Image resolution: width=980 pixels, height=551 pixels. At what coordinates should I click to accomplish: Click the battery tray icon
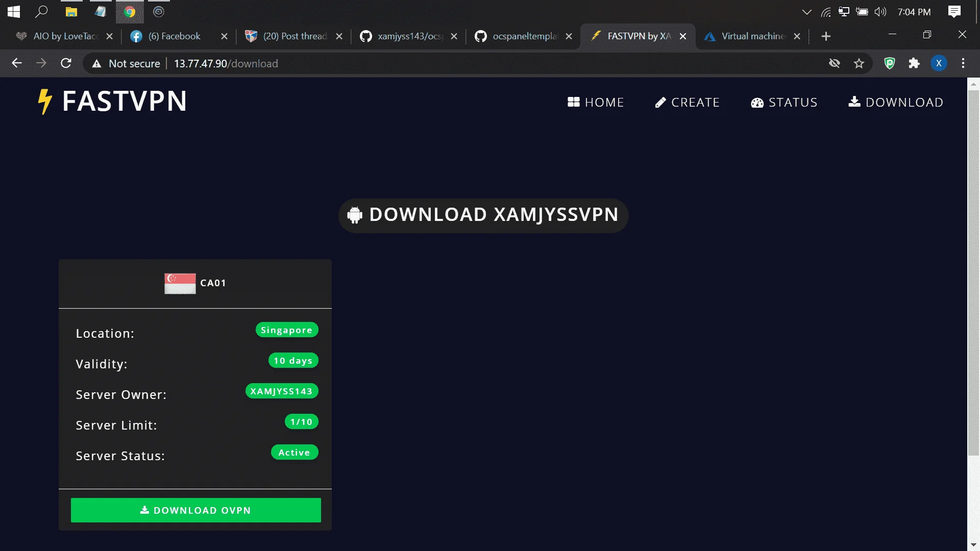[x=862, y=12]
